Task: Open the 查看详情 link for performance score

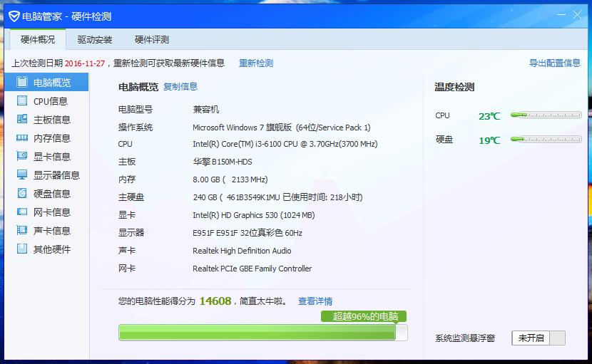Action: [315, 301]
